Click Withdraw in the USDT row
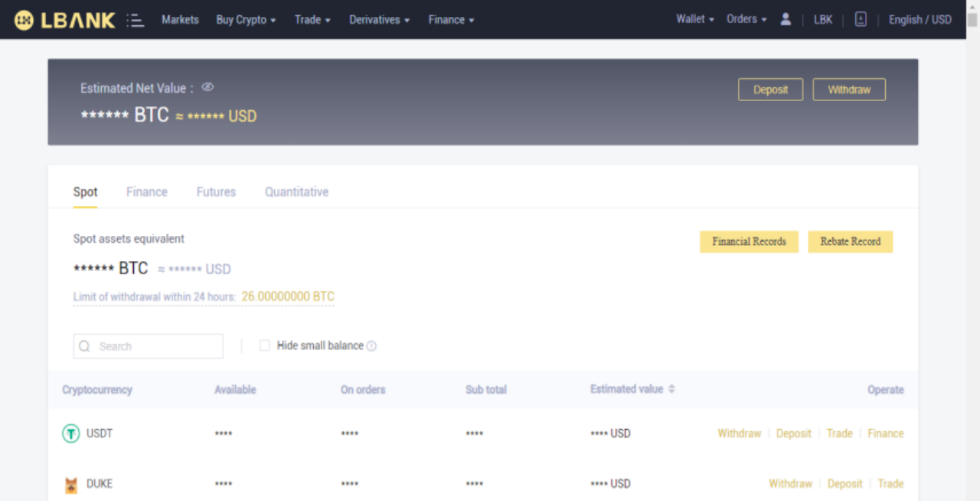The image size is (980, 501). [x=740, y=434]
